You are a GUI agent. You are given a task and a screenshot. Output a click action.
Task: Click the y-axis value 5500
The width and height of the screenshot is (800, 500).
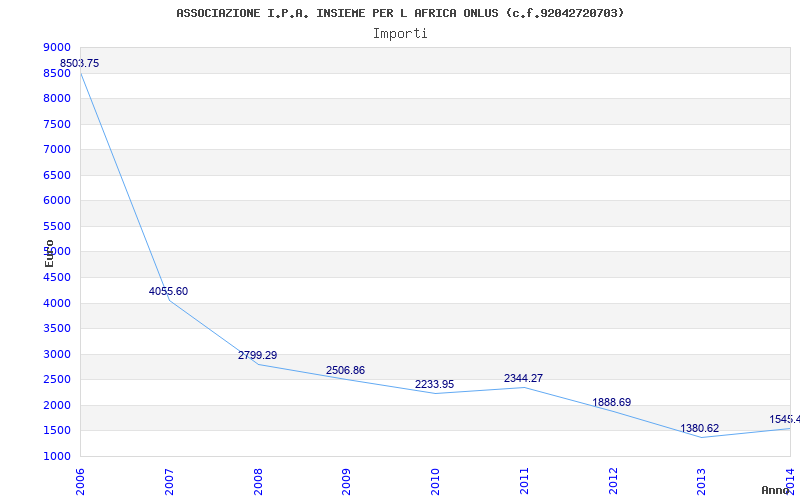coord(57,227)
